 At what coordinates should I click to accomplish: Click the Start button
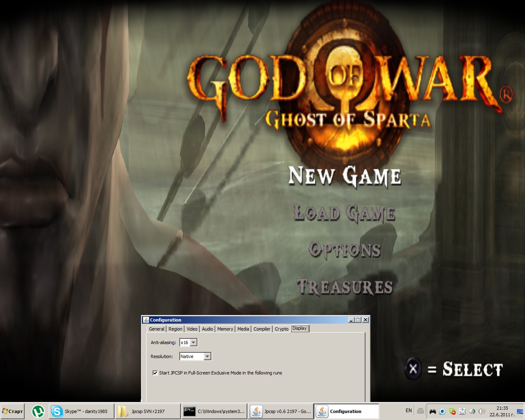[x=13, y=411]
